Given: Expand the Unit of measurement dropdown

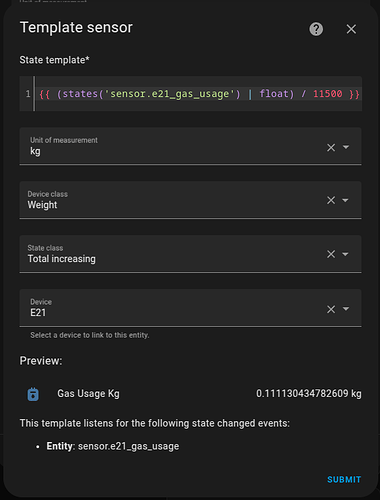Looking at the screenshot, I should (346, 147).
